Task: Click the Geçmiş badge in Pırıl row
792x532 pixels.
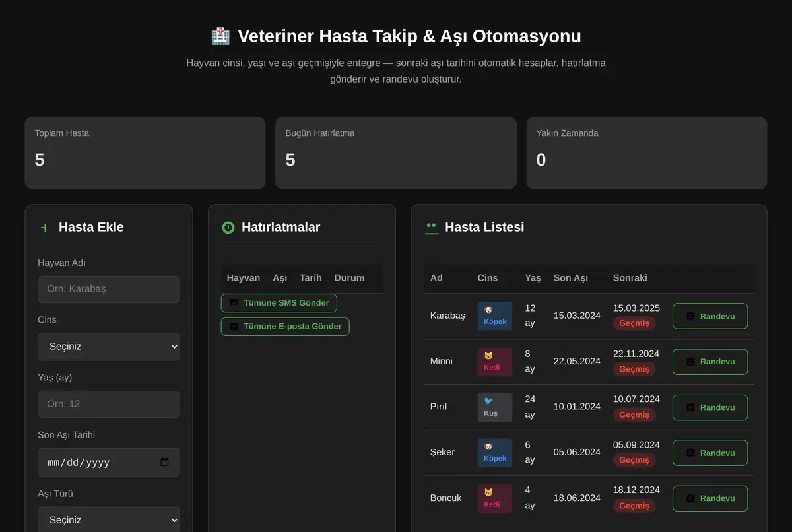Action: click(x=634, y=415)
